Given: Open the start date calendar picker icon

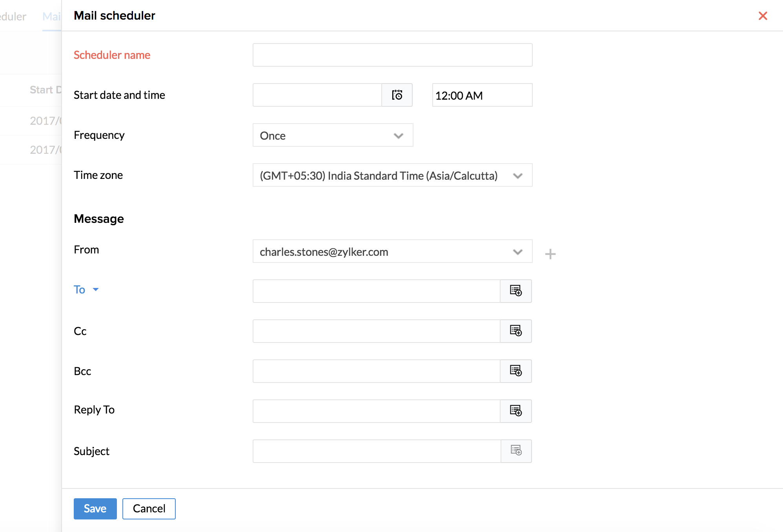Looking at the screenshot, I should coord(397,95).
